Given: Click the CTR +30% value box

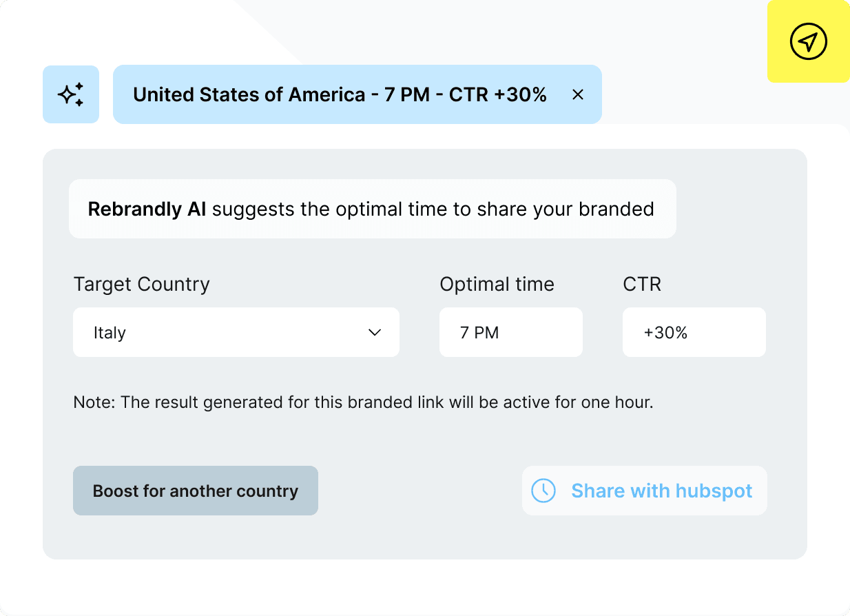Looking at the screenshot, I should (x=694, y=332).
